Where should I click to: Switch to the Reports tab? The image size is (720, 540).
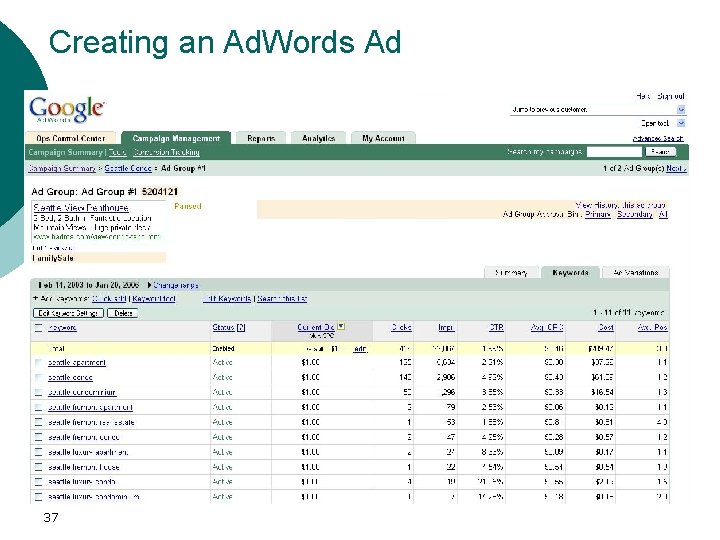pos(261,138)
